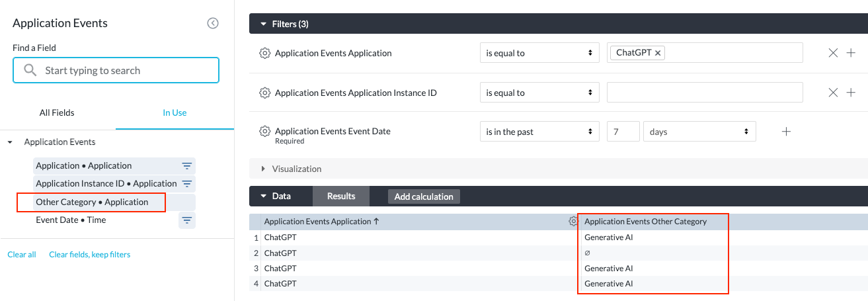This screenshot has height=301, width=868.
Task: Collapse the Application Events tree group
Action: point(10,142)
